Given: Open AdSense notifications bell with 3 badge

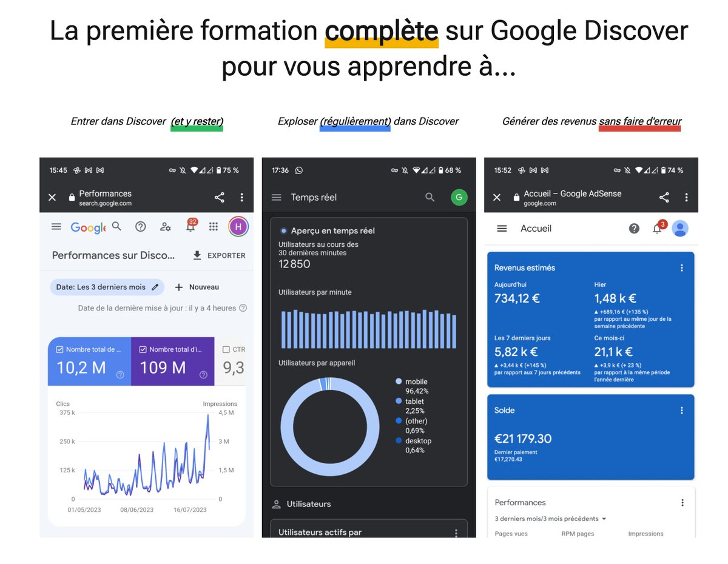Looking at the screenshot, I should click(659, 227).
